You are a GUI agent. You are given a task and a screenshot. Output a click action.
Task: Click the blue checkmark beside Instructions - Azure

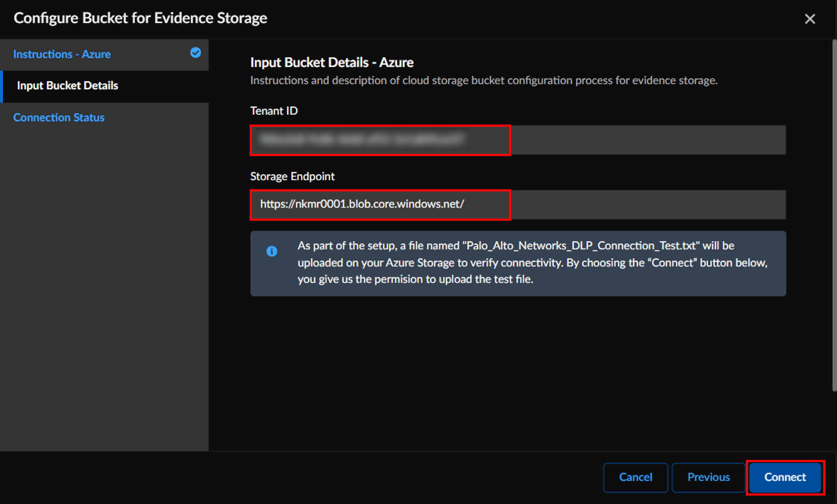195,53
